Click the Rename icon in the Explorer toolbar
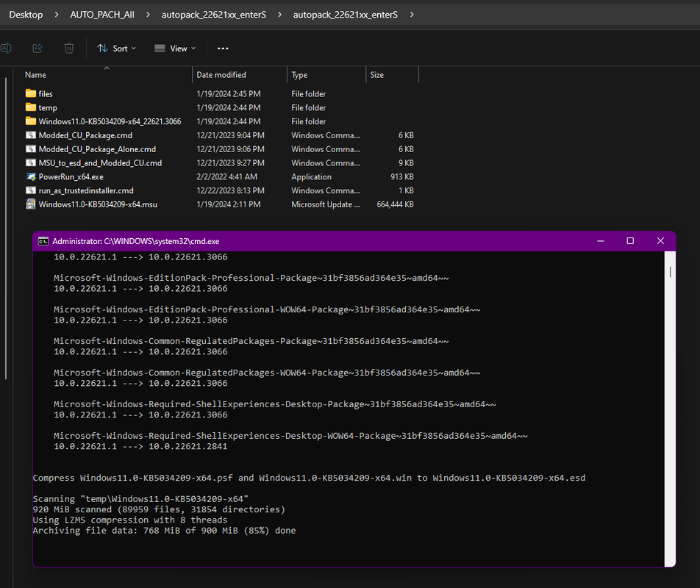Screen dimensions: 700x588 point(6,49)
